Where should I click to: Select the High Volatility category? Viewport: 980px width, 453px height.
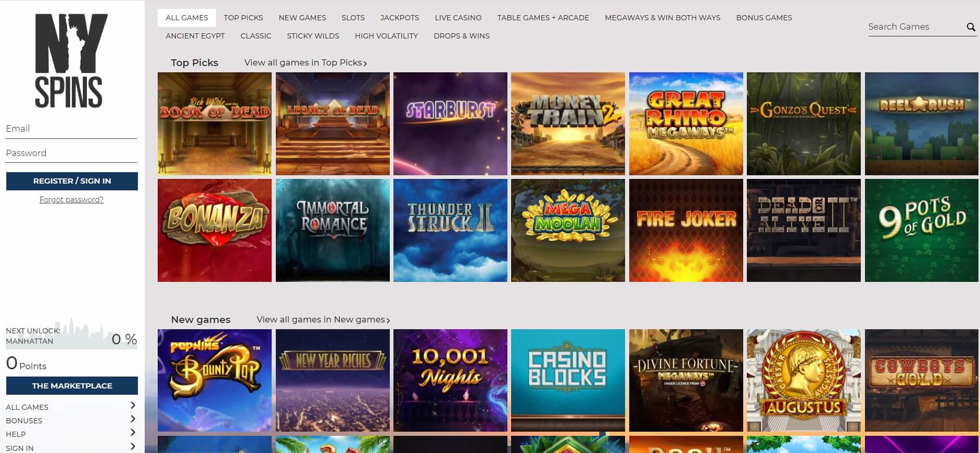386,36
